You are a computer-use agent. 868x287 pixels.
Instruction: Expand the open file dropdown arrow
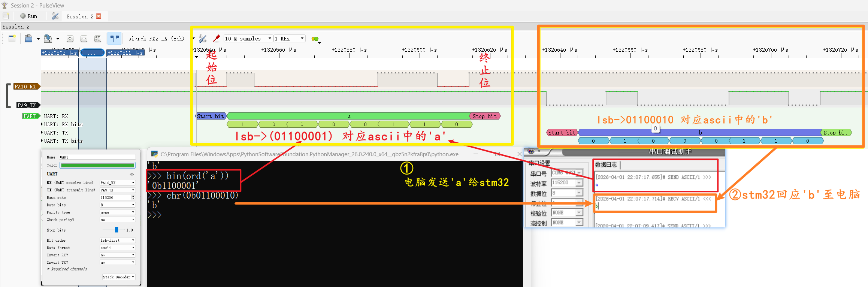coord(38,39)
